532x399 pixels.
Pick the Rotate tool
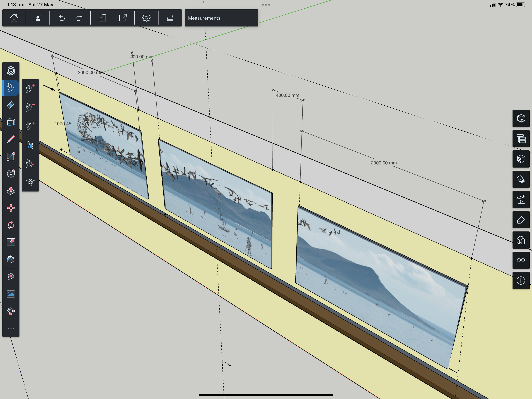tap(11, 225)
